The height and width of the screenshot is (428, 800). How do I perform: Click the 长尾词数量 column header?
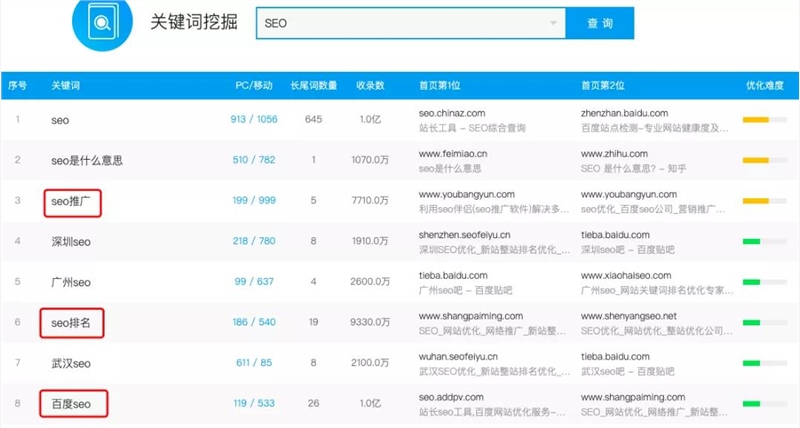314,86
